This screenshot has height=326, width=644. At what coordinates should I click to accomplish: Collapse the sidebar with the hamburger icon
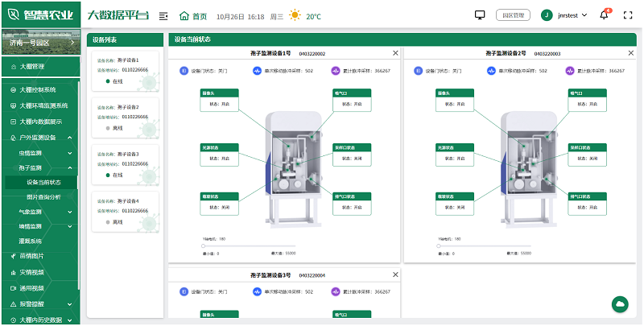(x=163, y=15)
